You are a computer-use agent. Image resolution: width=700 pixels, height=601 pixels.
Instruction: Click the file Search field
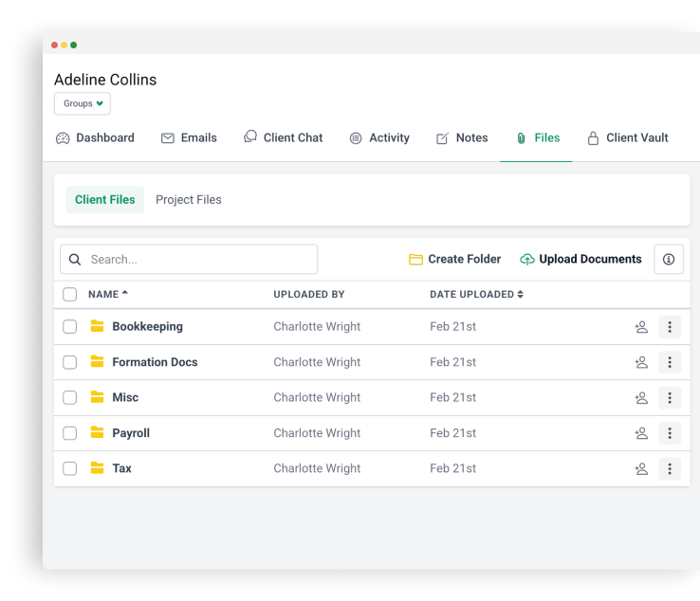pos(189,259)
